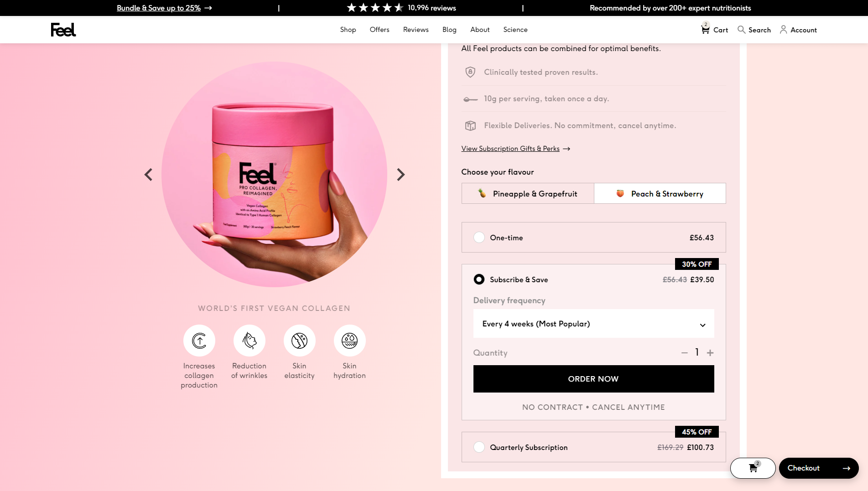Select Pineapple & Grapefruit flavour tab
868x491 pixels.
pos(528,194)
